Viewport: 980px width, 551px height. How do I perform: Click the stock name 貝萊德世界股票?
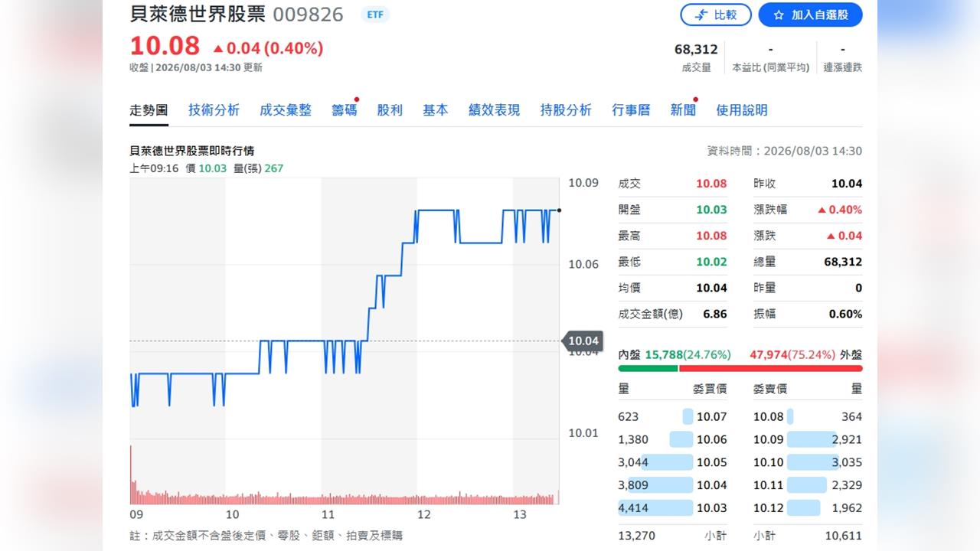coord(198,15)
